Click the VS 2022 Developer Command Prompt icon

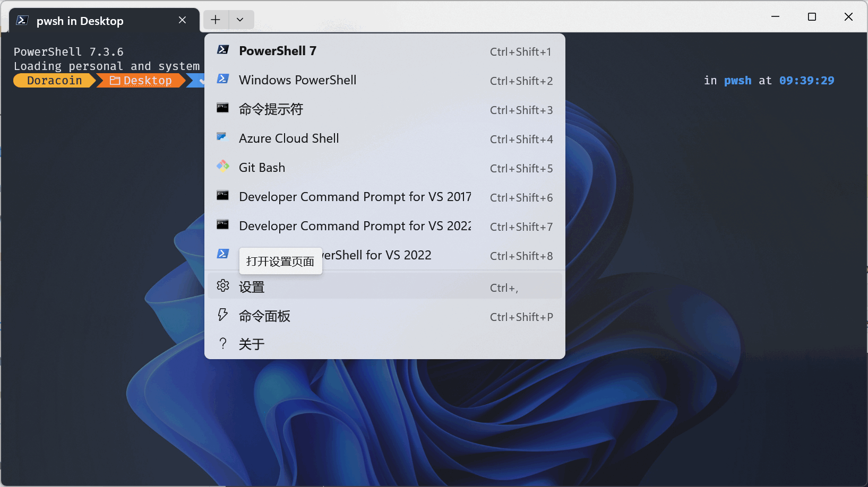tap(223, 225)
